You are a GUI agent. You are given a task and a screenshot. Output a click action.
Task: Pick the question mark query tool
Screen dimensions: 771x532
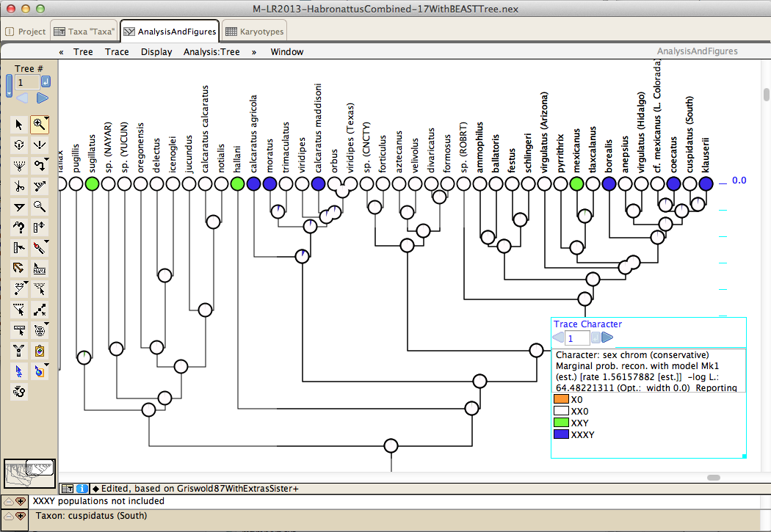tap(19, 227)
